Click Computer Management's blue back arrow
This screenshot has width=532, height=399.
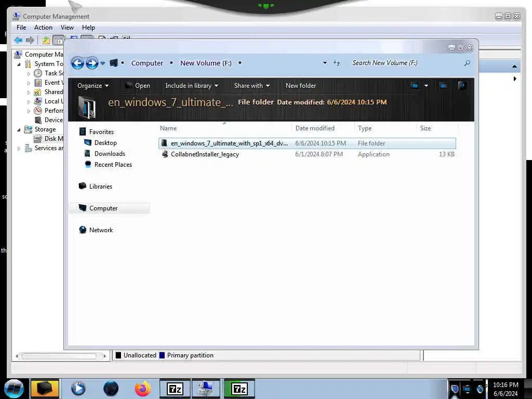(x=18, y=41)
